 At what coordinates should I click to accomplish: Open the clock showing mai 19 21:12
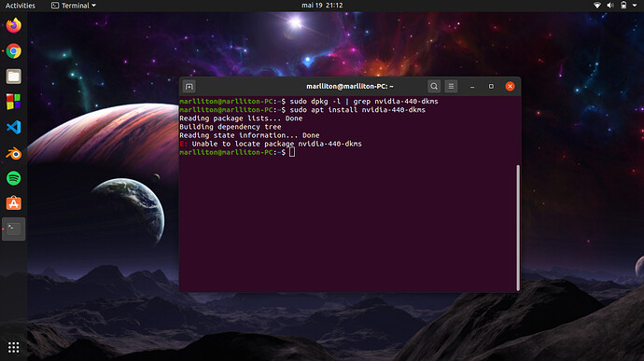tap(322, 6)
